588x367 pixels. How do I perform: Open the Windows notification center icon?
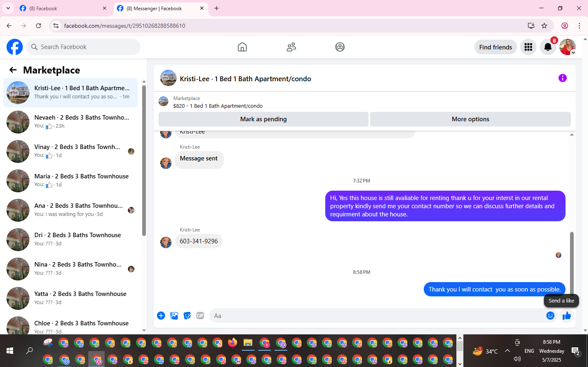[576, 351]
